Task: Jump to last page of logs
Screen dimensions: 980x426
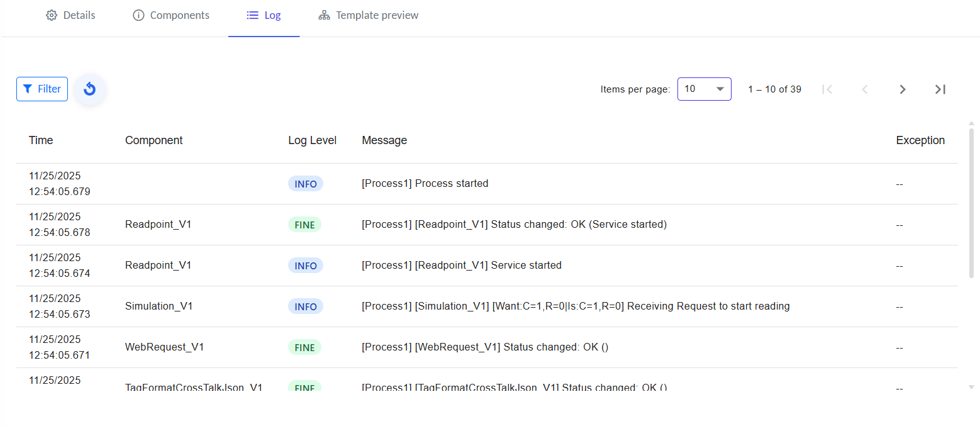Action: click(x=940, y=89)
